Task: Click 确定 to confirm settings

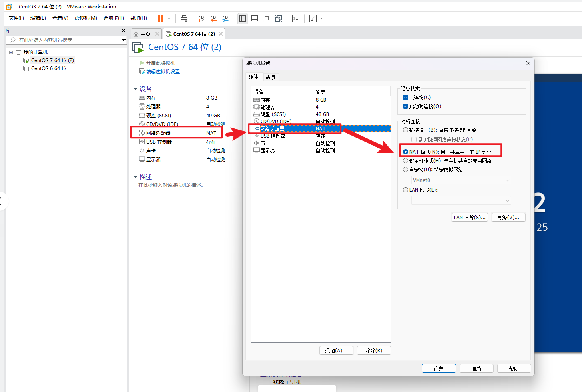Action: (439, 368)
